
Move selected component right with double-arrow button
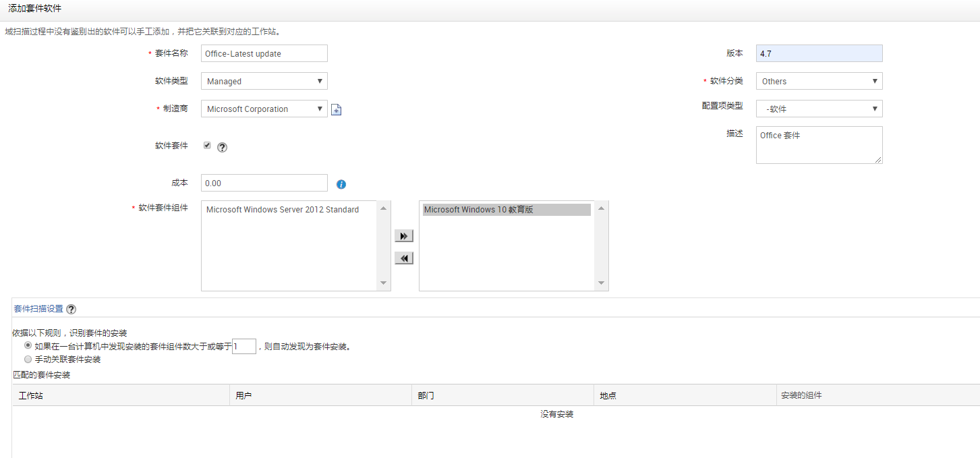(x=403, y=236)
